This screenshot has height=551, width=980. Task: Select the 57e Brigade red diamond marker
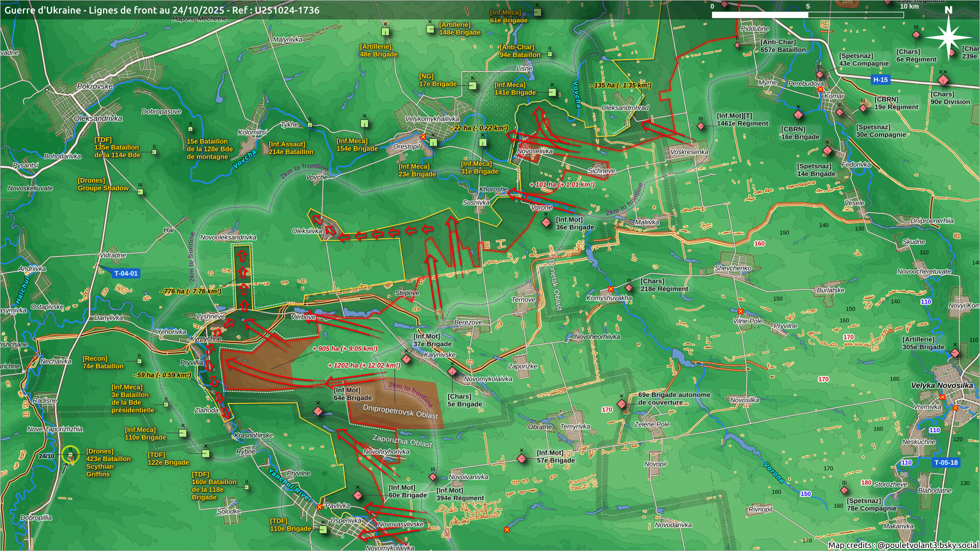[x=522, y=459]
